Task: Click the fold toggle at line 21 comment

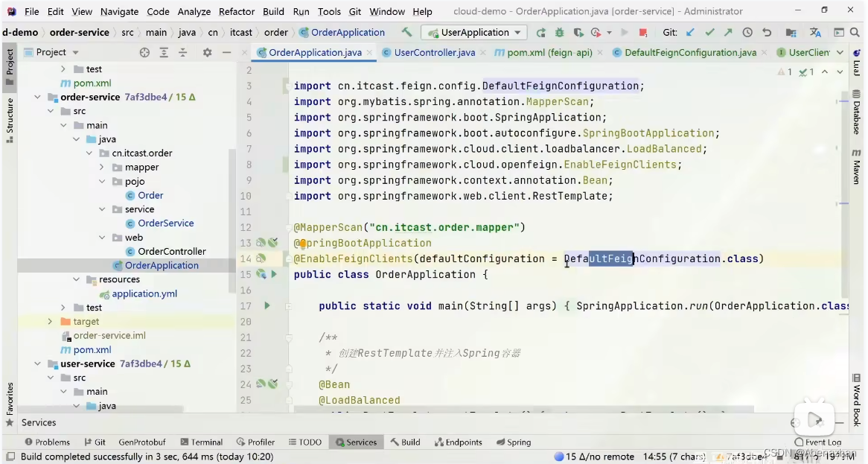Action: click(288, 337)
